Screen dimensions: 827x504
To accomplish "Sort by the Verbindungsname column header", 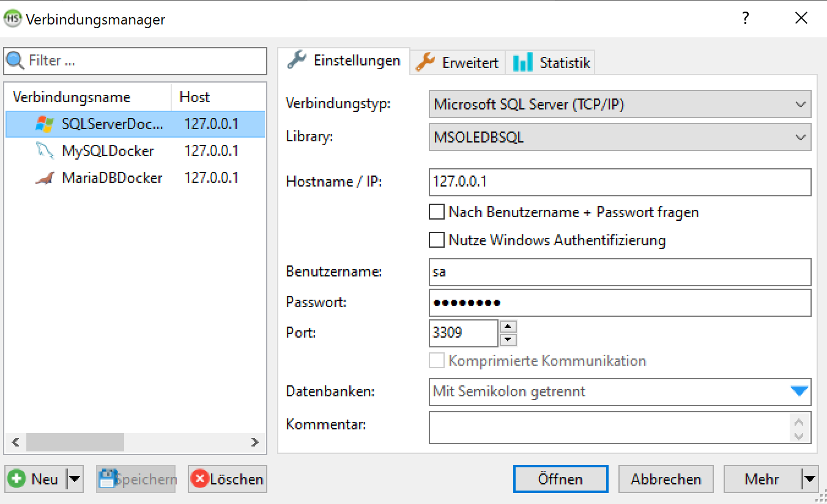I will point(89,97).
